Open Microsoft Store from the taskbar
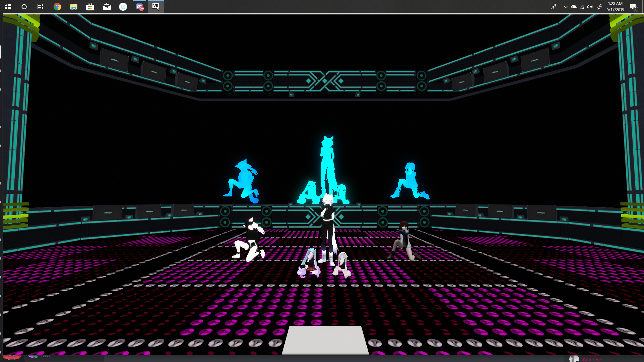644x362 pixels. (90, 7)
